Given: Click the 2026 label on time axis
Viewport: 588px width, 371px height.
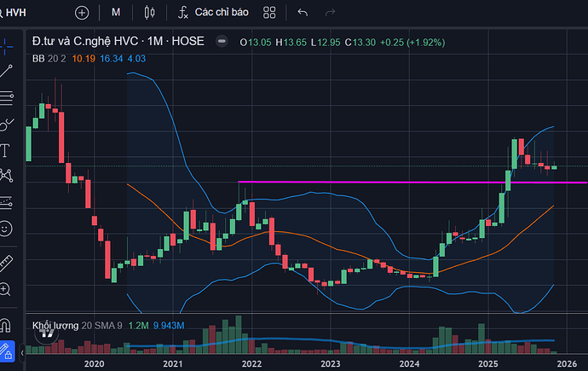Looking at the screenshot, I should (x=567, y=363).
